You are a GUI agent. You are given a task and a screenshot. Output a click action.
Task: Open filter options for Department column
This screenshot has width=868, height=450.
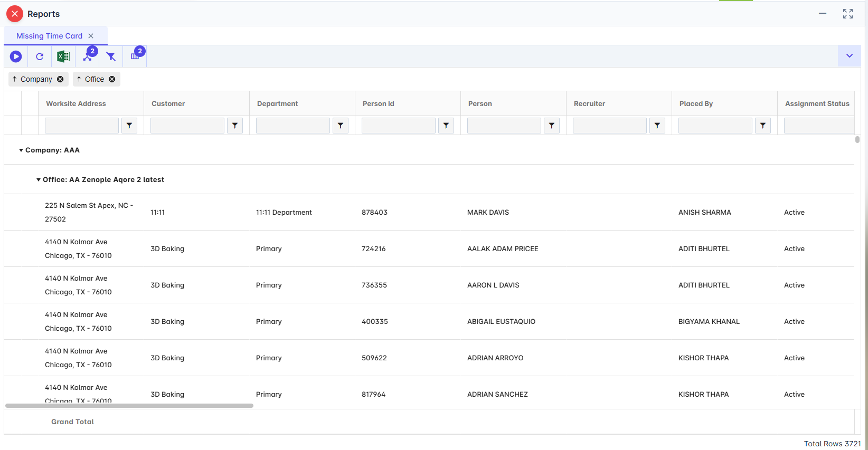click(341, 126)
